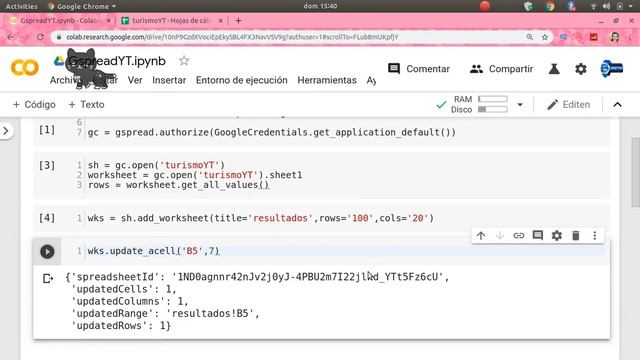This screenshot has height=360, width=640.
Task: Click the Bluetooth icon in top bar
Action: 571,6
